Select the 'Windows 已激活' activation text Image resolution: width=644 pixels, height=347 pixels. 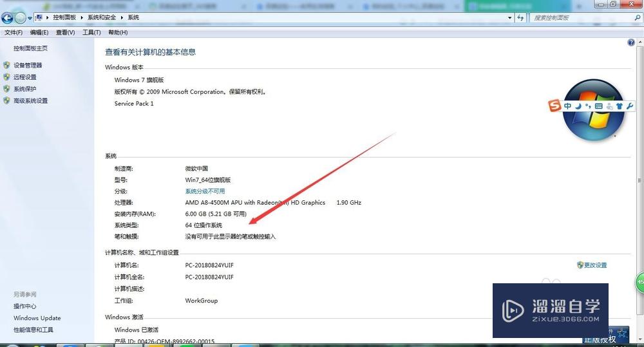(136, 330)
